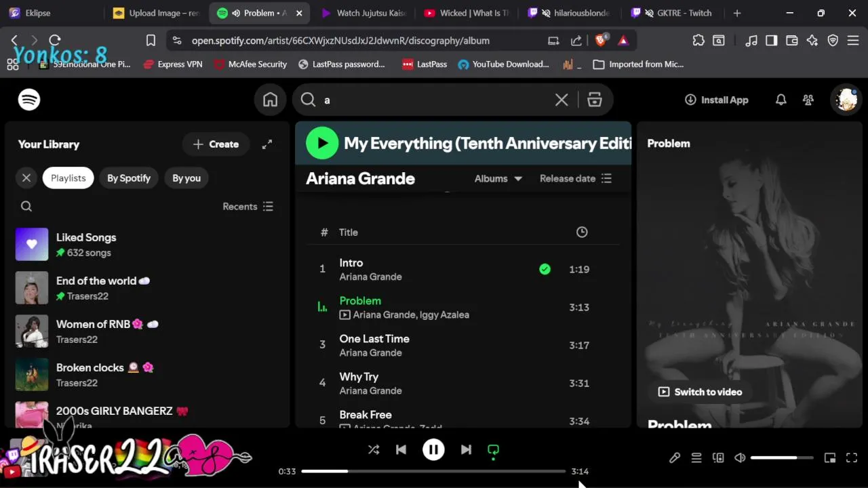
Task: Open Iggy Azalea artist link
Action: [x=444, y=314]
